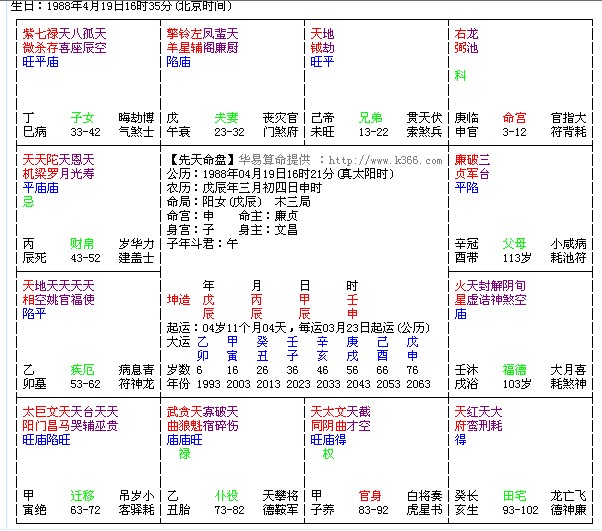This screenshot has height=531, width=602.
Task: Click the 身主：文昌 text
Action: point(268,230)
